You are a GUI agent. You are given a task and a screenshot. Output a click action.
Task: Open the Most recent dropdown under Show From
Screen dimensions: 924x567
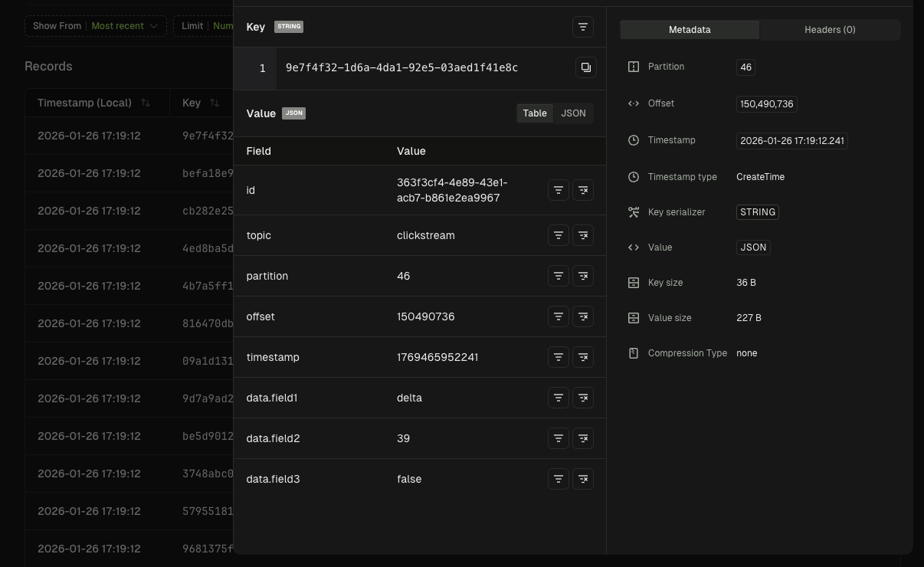tap(125, 25)
